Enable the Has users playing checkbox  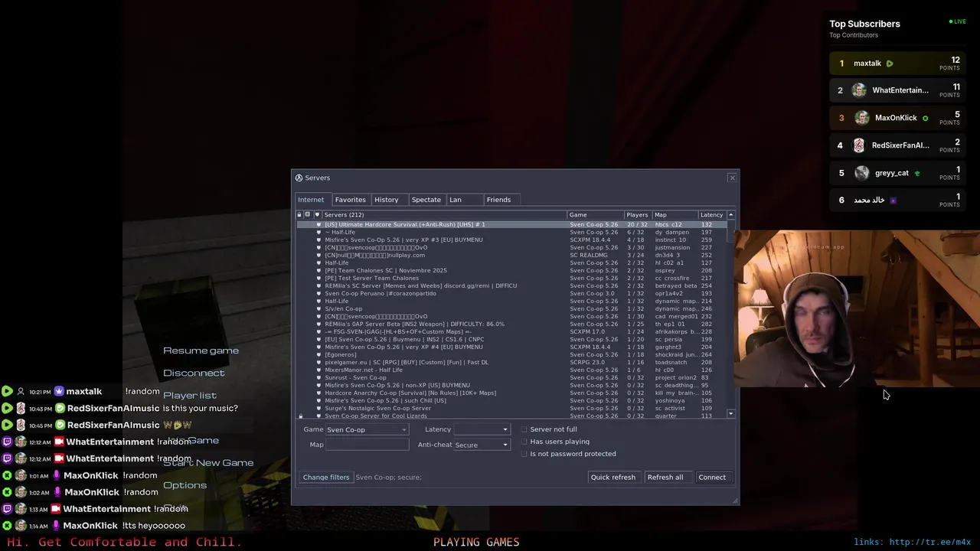524,442
